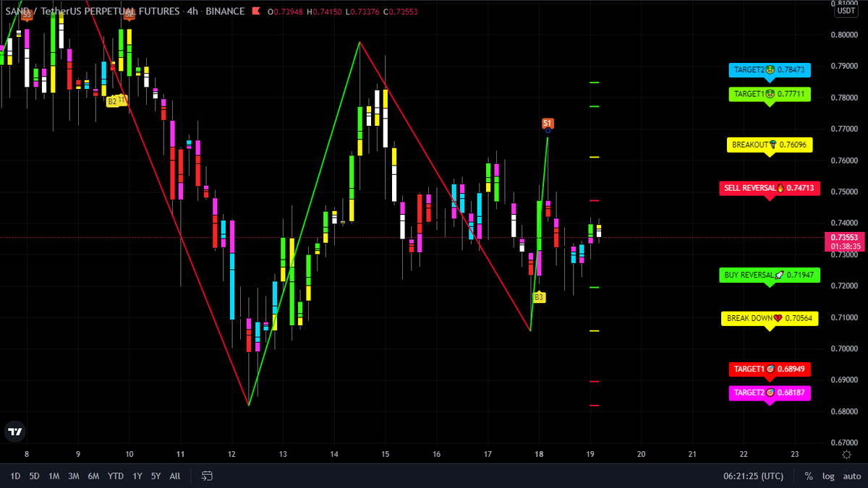Open the go-to-date calendar icon
The height and width of the screenshot is (488, 868).
[207, 476]
